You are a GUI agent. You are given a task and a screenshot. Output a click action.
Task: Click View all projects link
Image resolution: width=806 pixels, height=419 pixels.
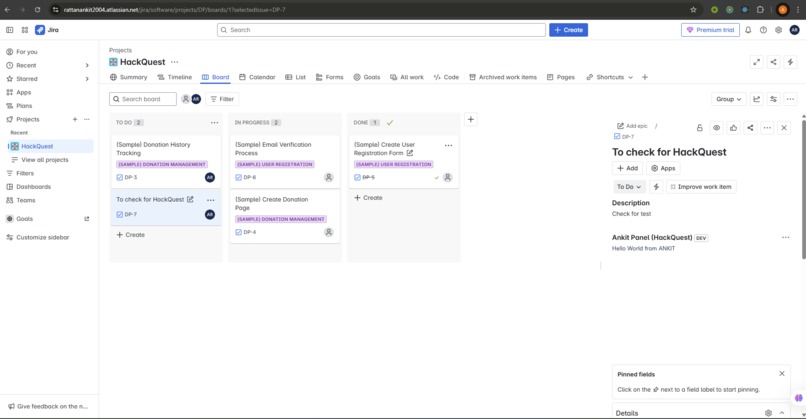pyautogui.click(x=45, y=160)
